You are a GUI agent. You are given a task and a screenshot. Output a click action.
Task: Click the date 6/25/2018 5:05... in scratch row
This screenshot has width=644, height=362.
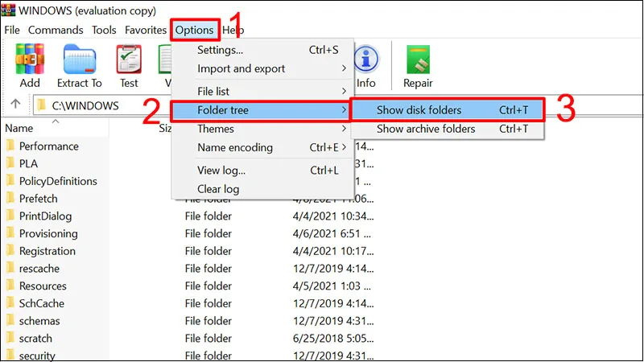coord(333,338)
